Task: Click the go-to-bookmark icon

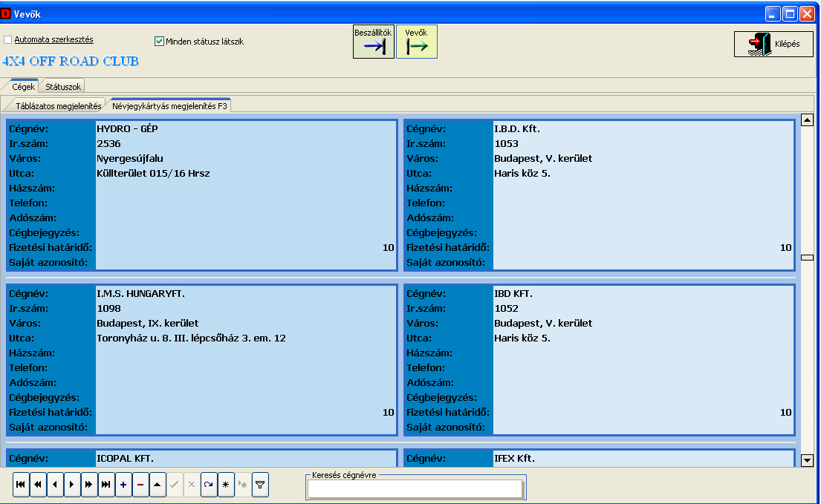Action: point(243,485)
